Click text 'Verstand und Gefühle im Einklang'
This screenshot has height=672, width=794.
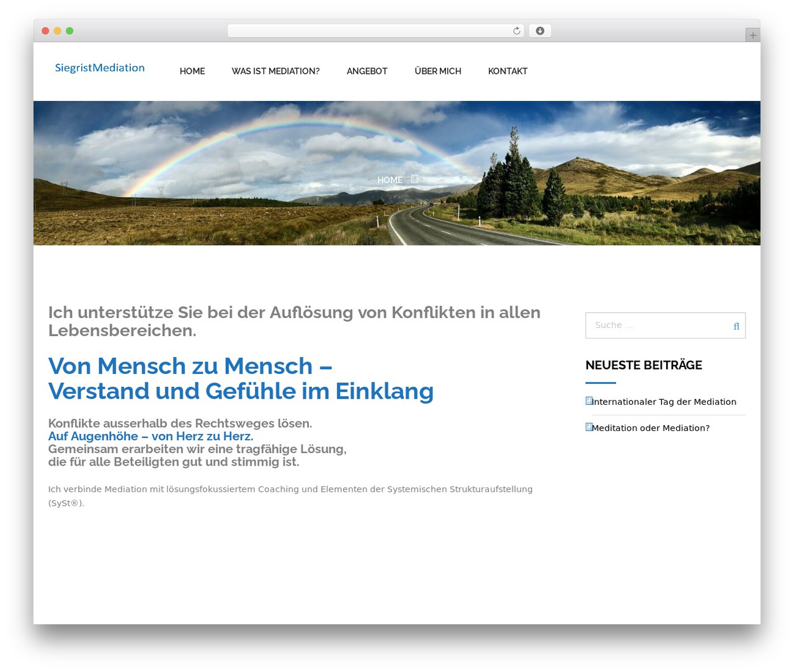pyautogui.click(x=241, y=391)
